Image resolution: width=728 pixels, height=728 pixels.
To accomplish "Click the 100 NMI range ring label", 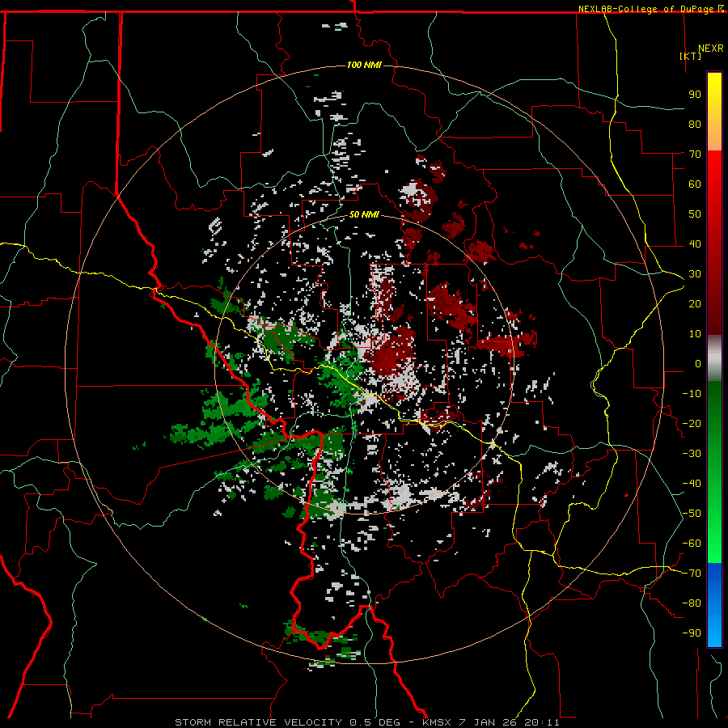I will 364,65.
